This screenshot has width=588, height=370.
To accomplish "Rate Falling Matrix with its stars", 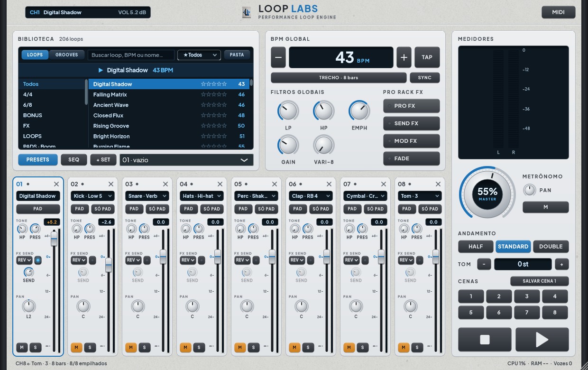I will click(x=214, y=94).
